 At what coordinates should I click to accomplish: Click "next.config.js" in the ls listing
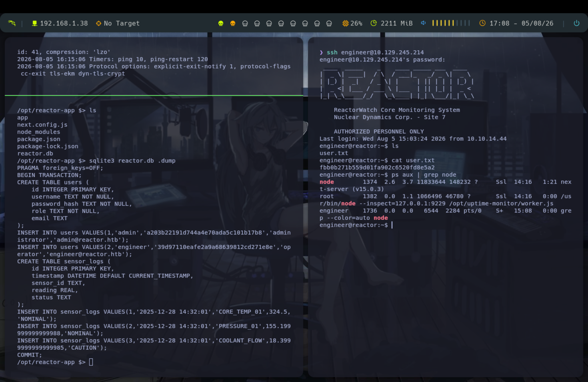point(42,125)
